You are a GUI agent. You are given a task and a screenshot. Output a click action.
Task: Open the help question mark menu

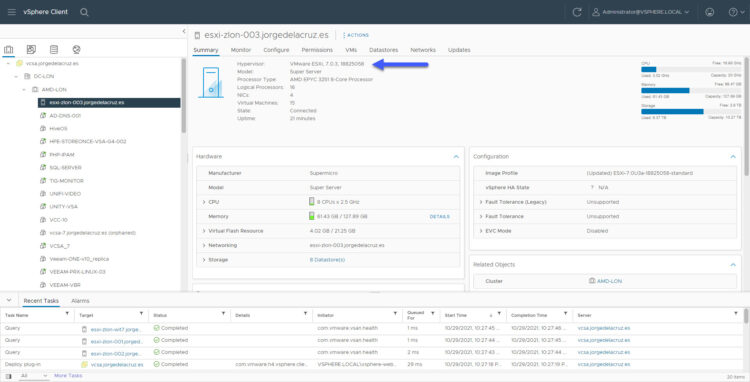(735, 12)
